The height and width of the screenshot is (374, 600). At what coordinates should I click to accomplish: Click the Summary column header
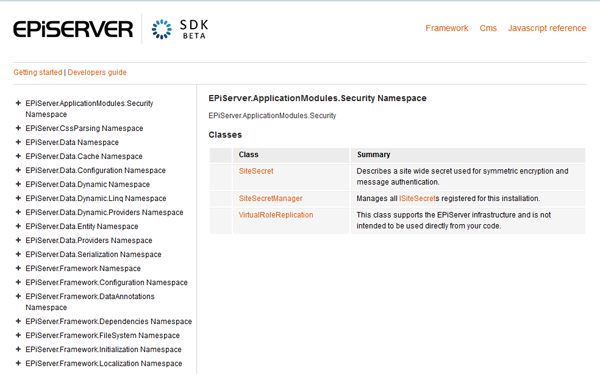click(468, 155)
